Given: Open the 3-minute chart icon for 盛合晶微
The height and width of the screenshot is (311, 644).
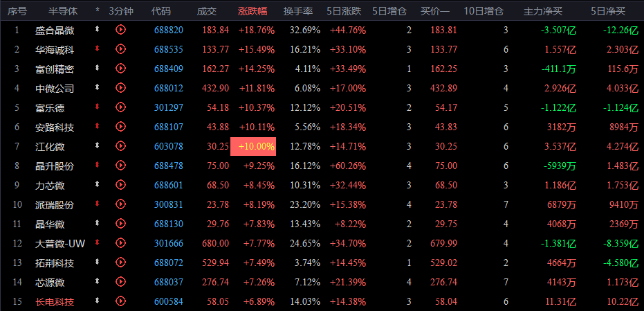Looking at the screenshot, I should tap(121, 29).
